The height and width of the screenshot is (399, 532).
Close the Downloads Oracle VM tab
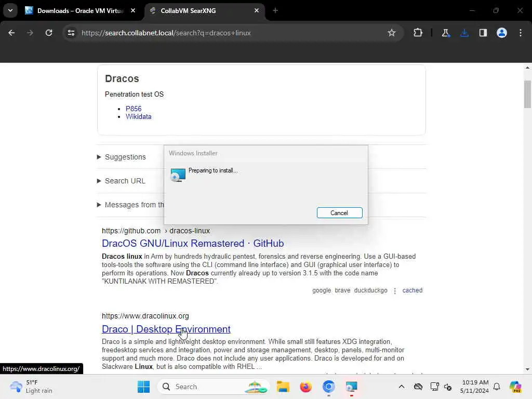(133, 10)
